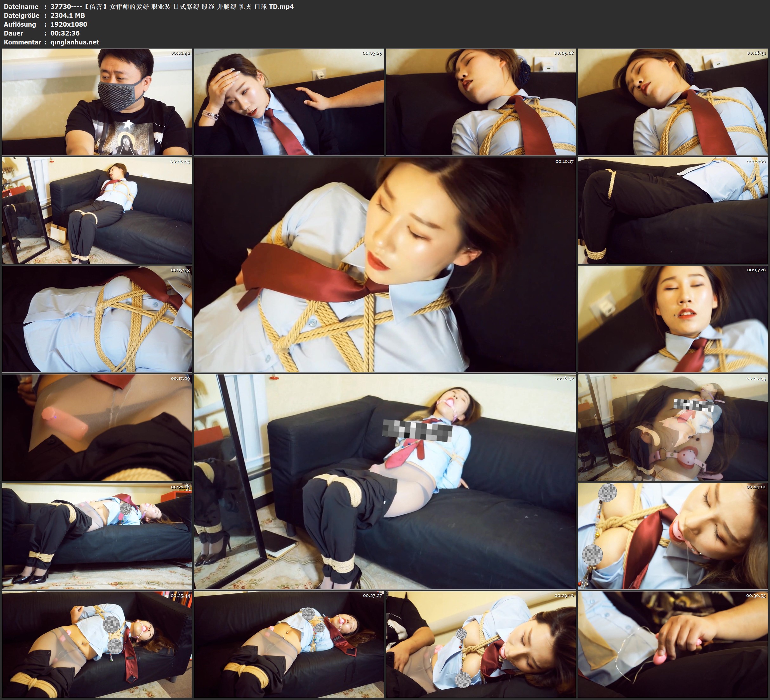Click the file name ending TD.mp4
This screenshot has width=770, height=700.
[172, 6]
